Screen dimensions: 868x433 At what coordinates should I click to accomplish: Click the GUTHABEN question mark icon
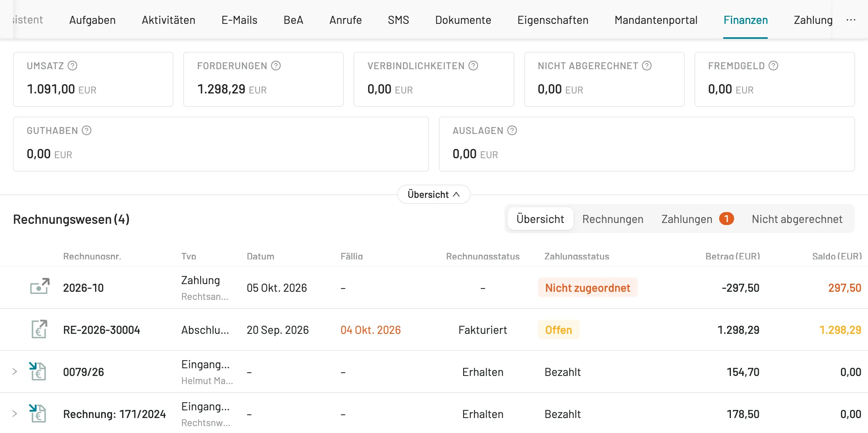click(87, 130)
